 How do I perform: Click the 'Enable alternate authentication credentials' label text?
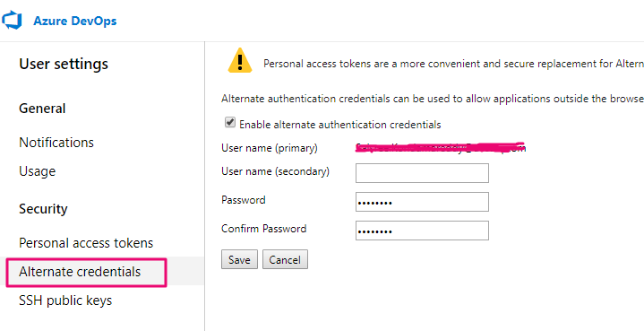tap(340, 125)
